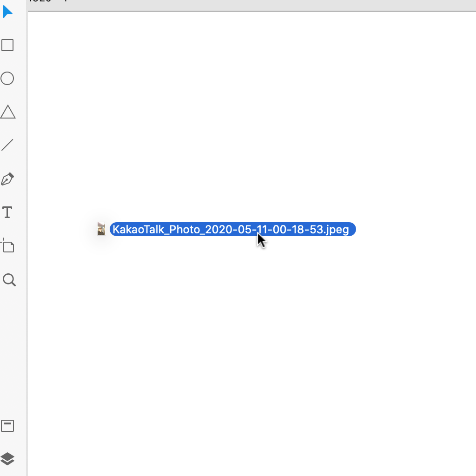476x476 pixels.
Task: Select the Zoom magnifier tool
Action: coord(9,280)
